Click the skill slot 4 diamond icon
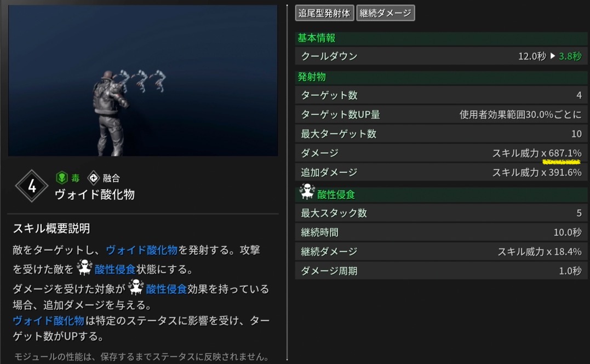The height and width of the screenshot is (364, 590). (x=32, y=186)
